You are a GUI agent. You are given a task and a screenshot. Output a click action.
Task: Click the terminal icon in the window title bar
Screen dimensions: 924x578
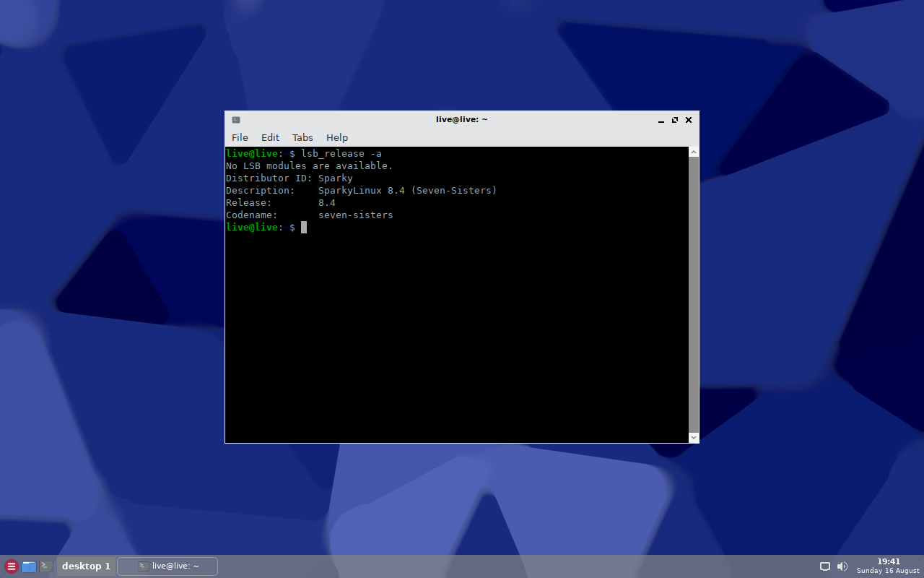pos(236,120)
